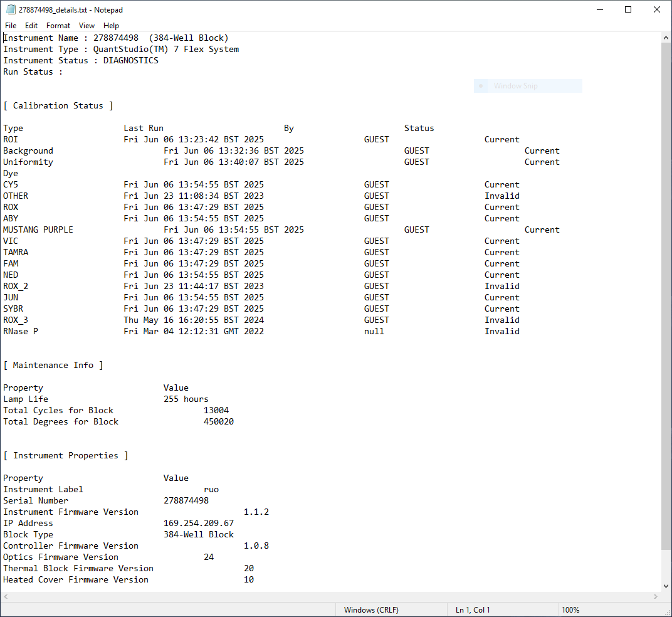This screenshot has width=672, height=617.
Task: Click the horizontal scrollbar right arrow
Action: click(655, 597)
